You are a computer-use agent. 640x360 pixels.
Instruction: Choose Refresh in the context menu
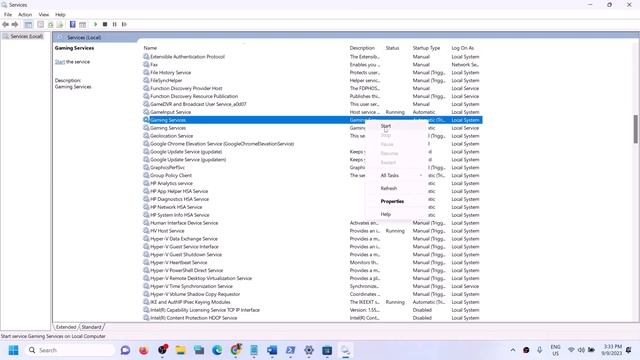pos(389,189)
